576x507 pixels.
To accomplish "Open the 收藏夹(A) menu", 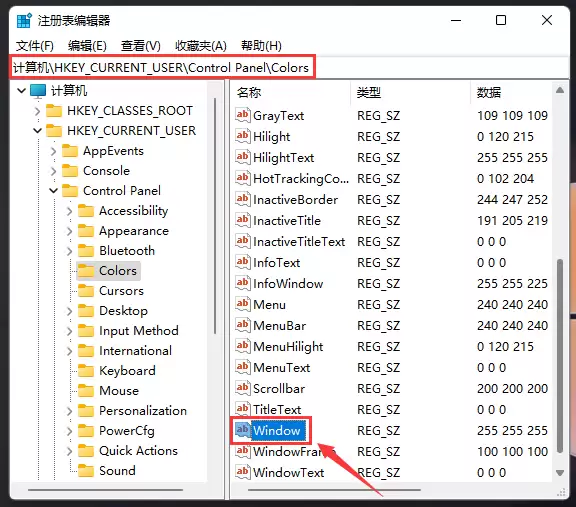I will [x=201, y=46].
